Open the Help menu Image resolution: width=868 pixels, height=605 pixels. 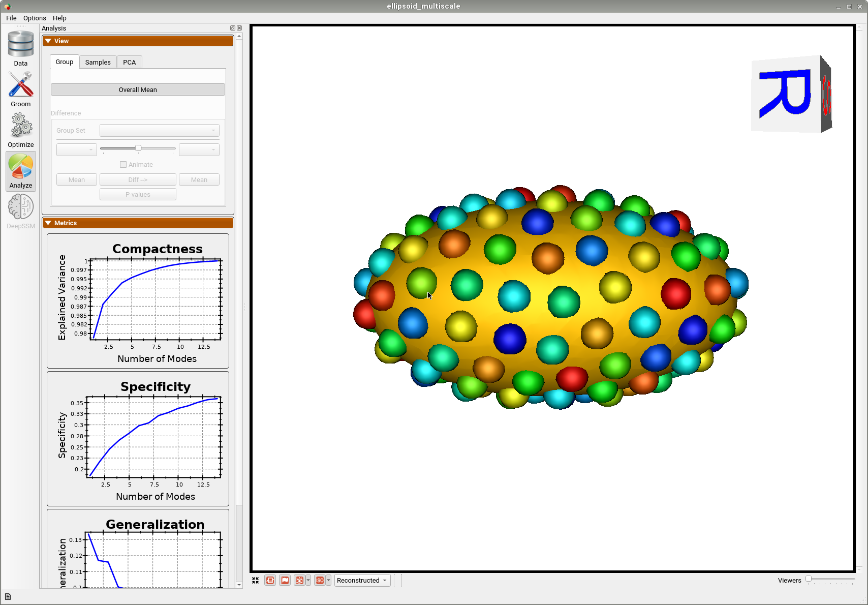click(59, 18)
